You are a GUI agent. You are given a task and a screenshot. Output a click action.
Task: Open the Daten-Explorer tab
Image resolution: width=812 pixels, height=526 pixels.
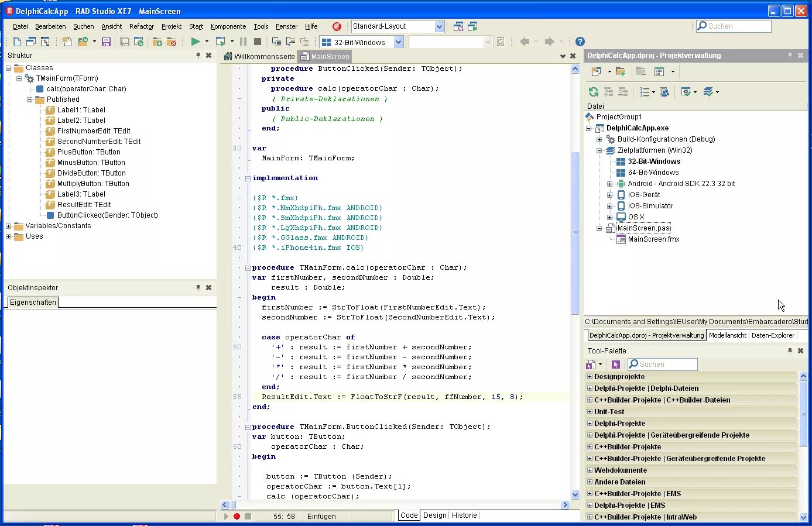pyautogui.click(x=773, y=335)
